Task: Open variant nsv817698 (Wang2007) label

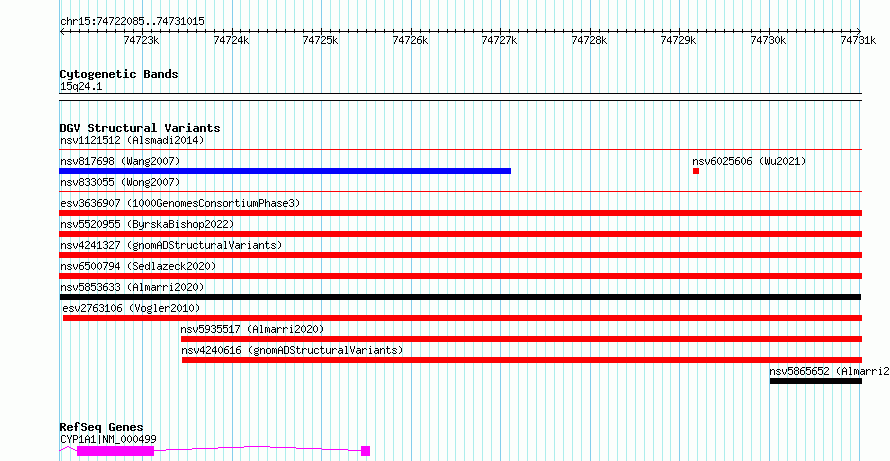Action: click(120, 162)
